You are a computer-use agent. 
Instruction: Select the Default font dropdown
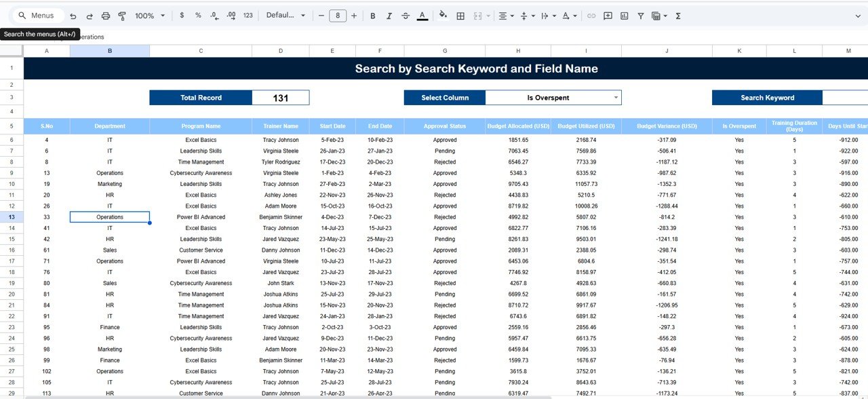(x=285, y=15)
